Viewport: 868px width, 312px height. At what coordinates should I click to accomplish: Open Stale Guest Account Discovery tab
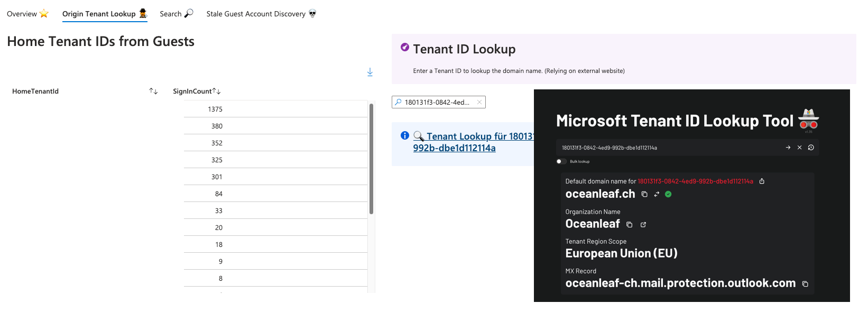tap(261, 14)
